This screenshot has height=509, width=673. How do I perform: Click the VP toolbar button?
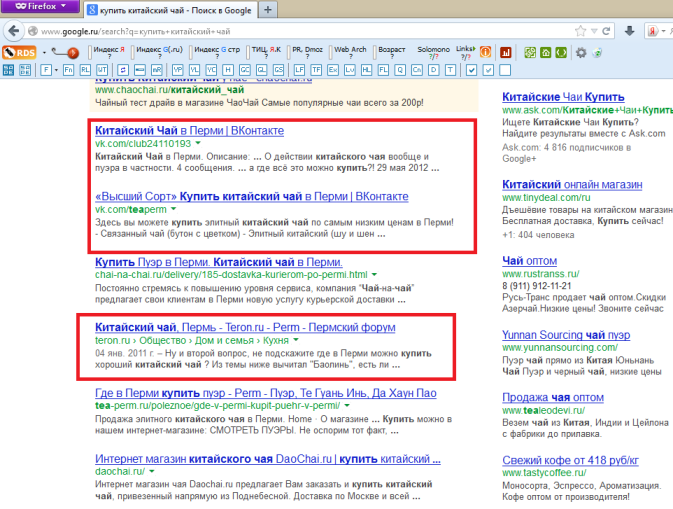click(177, 70)
